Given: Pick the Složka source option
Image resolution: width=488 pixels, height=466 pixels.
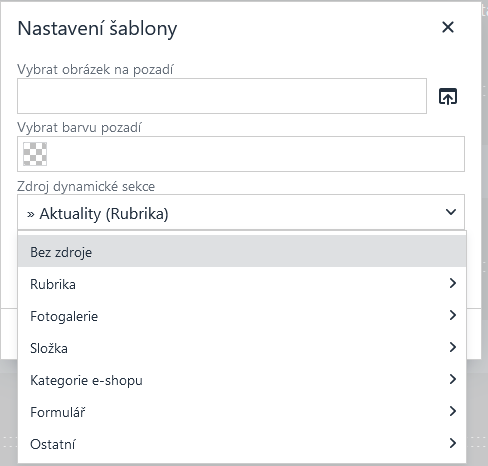Looking at the screenshot, I should pyautogui.click(x=242, y=348).
